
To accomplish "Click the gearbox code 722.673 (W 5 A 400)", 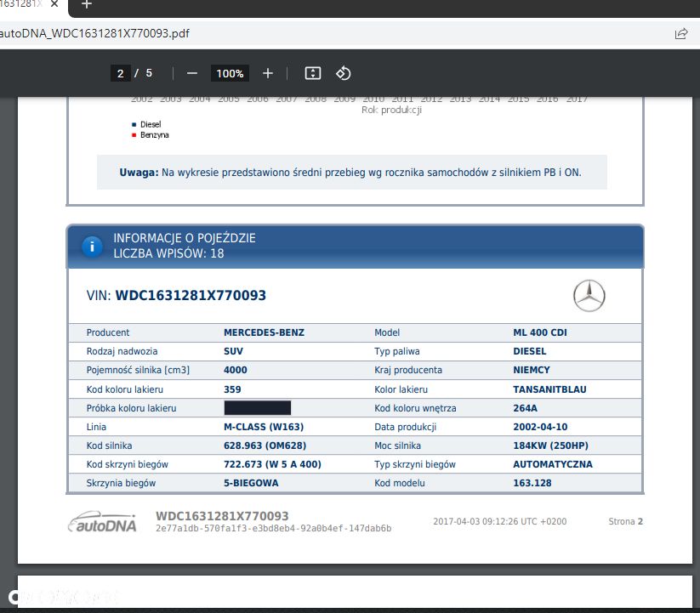I will click(x=272, y=464).
